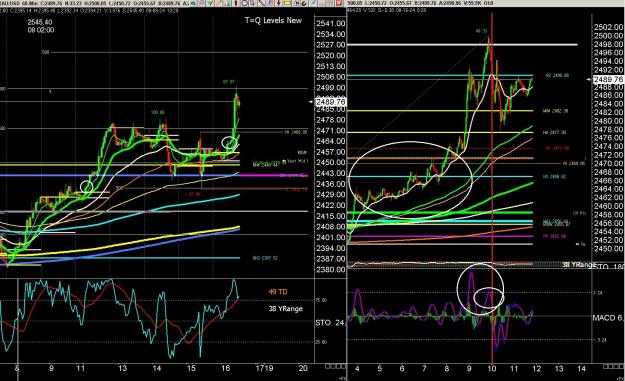Viewport: 625px width, 381px height.
Task: Click the 2489.76 price flag on right chart
Action: point(608,80)
